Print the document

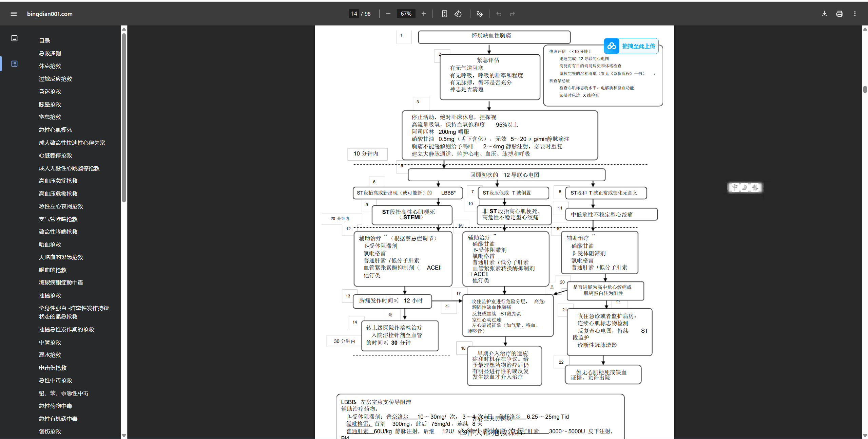840,14
